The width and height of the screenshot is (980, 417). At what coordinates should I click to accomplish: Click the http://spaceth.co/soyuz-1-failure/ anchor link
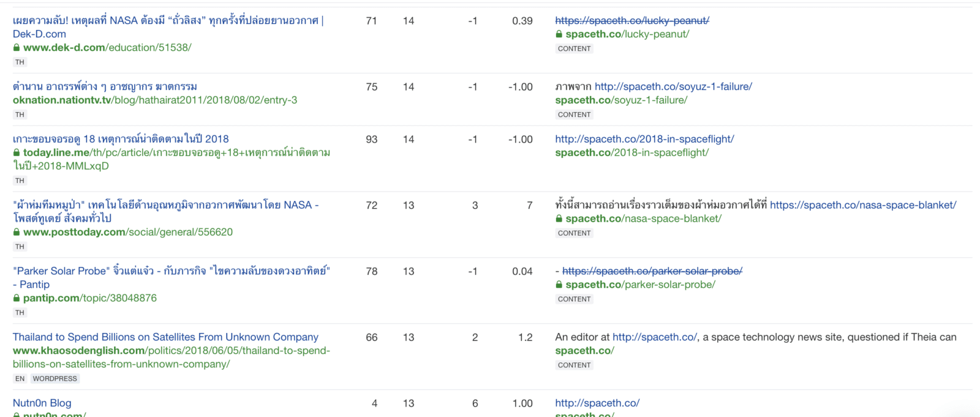(673, 87)
